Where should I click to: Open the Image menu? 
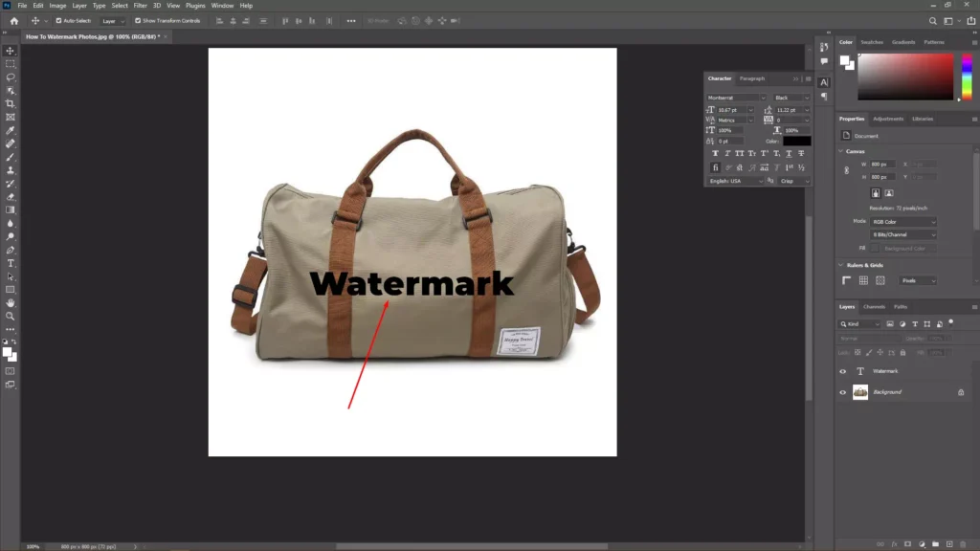click(x=57, y=6)
